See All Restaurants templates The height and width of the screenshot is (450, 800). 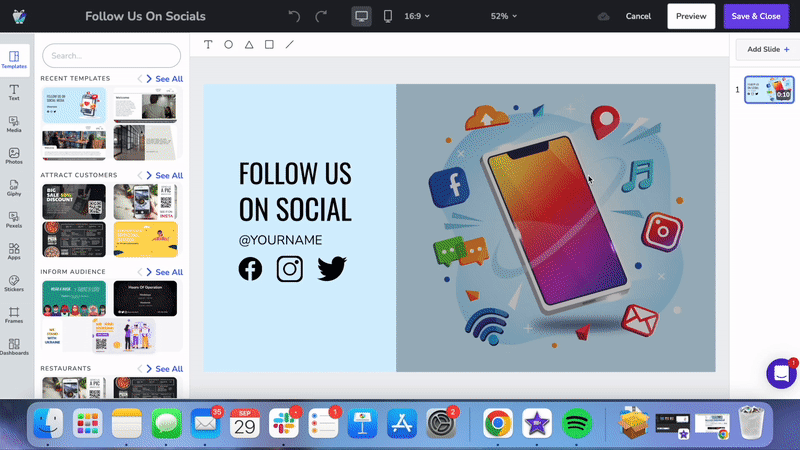tap(169, 369)
